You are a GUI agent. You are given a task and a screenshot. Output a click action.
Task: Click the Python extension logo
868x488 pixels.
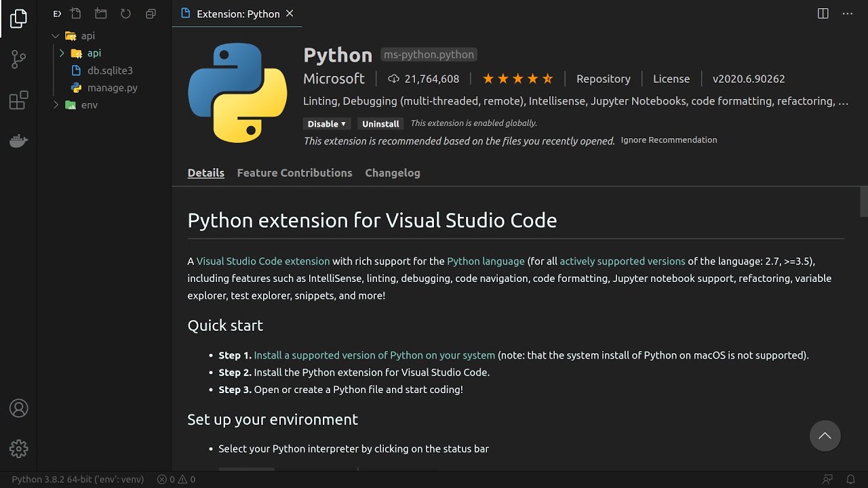tap(237, 93)
